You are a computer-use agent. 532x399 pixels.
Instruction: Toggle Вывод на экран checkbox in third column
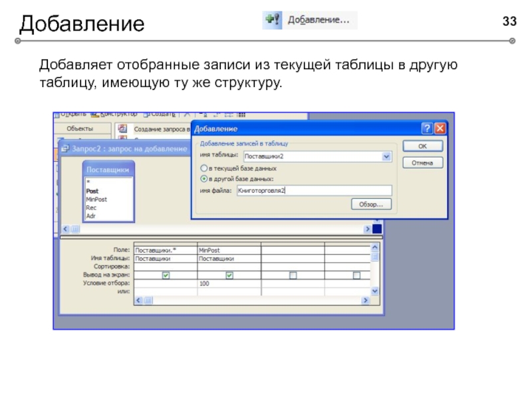(x=293, y=275)
